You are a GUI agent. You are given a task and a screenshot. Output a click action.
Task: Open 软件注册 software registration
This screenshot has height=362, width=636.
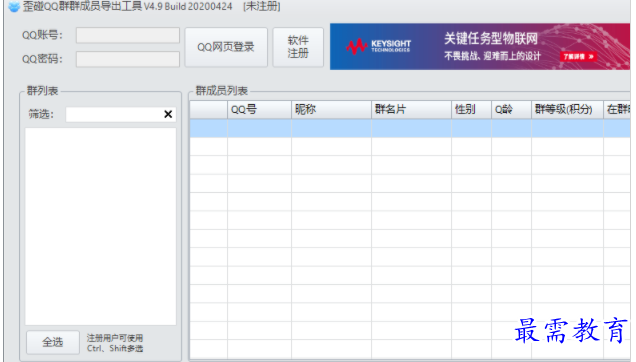[x=298, y=47]
